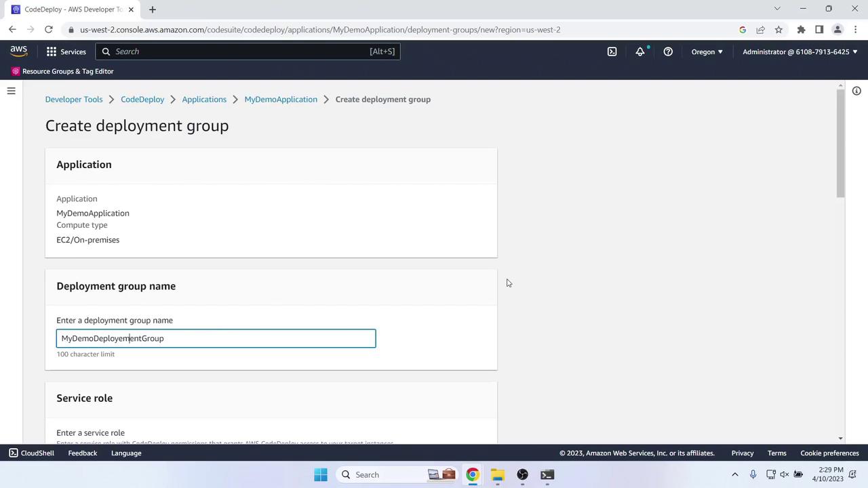This screenshot has width=868, height=488.
Task: Share this page from the address bar
Action: [x=761, y=30]
